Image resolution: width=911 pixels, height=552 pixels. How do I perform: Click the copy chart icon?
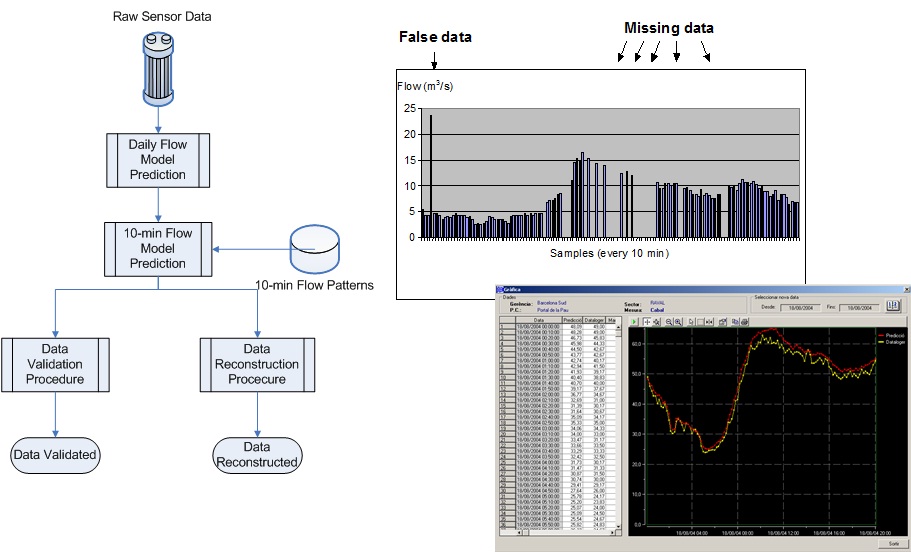point(734,322)
